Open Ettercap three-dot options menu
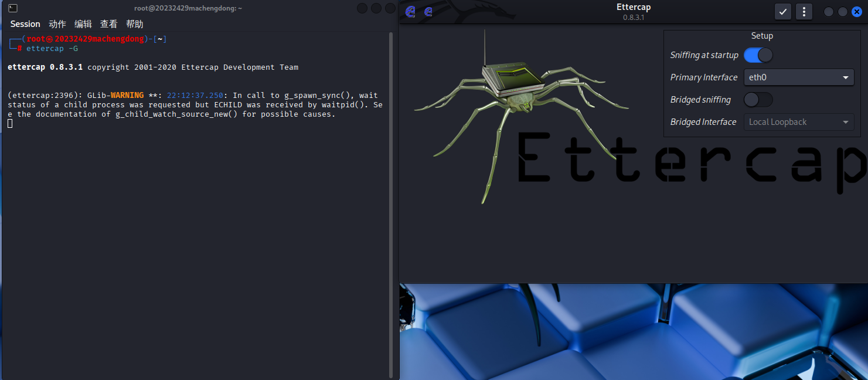 click(x=804, y=11)
